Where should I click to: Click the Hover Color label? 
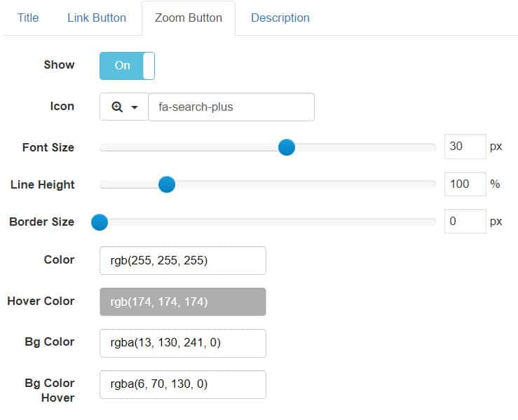click(41, 301)
